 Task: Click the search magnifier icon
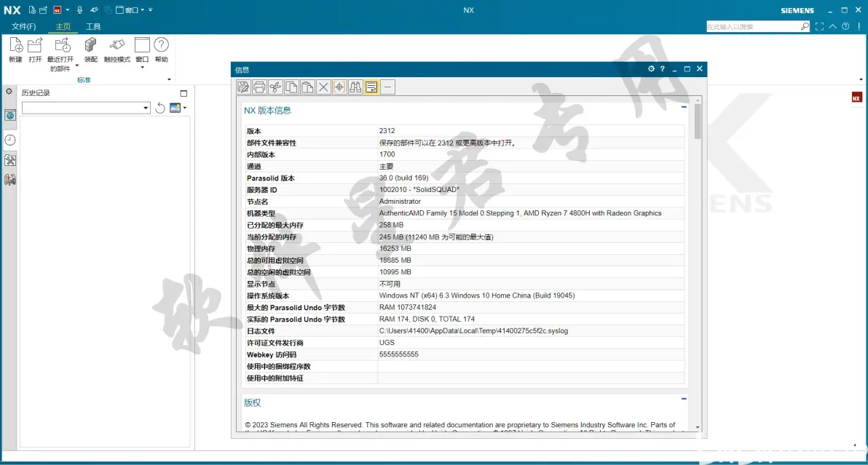click(805, 26)
